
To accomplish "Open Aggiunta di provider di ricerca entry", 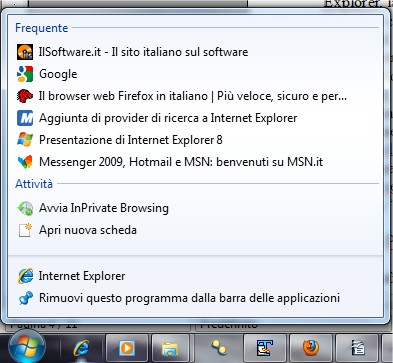I will (196, 118).
